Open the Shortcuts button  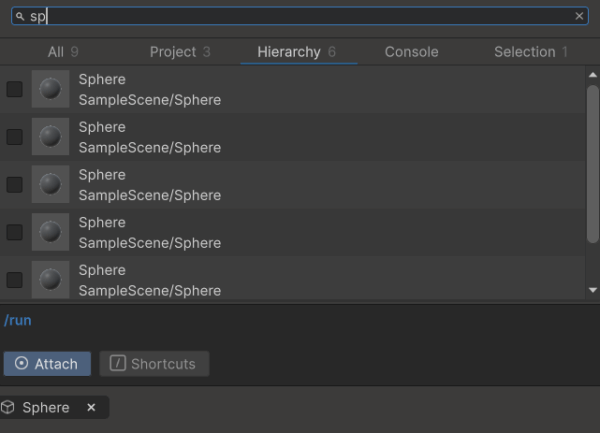click(153, 364)
